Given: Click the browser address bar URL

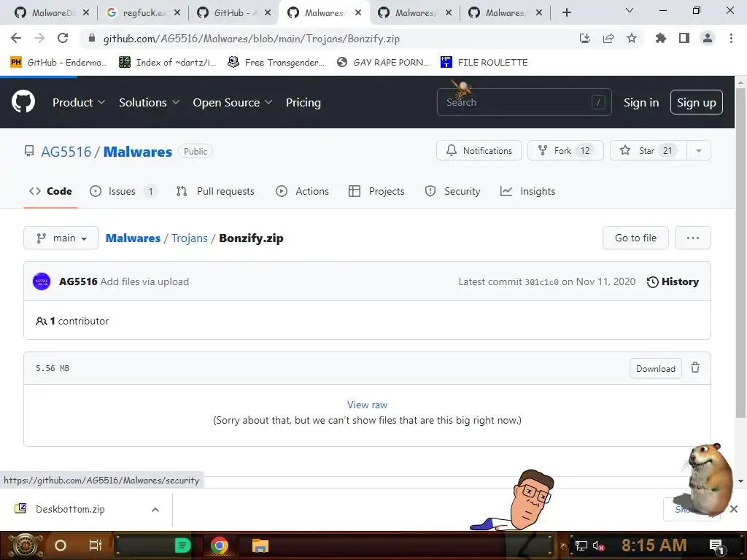Looking at the screenshot, I should [x=252, y=39].
